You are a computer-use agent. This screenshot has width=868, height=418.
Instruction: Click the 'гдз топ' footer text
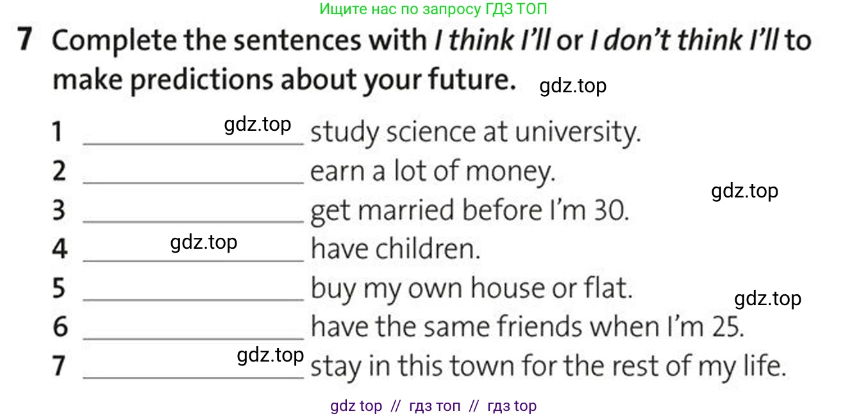pyautogui.click(x=434, y=406)
